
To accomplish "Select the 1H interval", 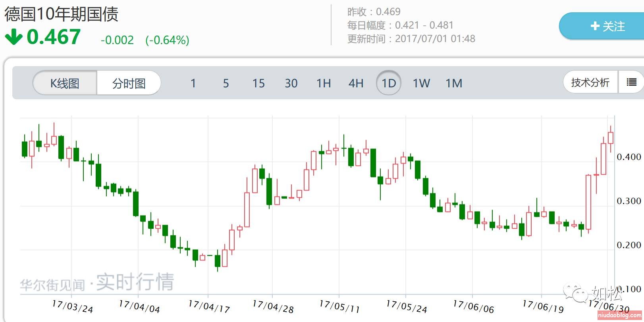I will (324, 83).
